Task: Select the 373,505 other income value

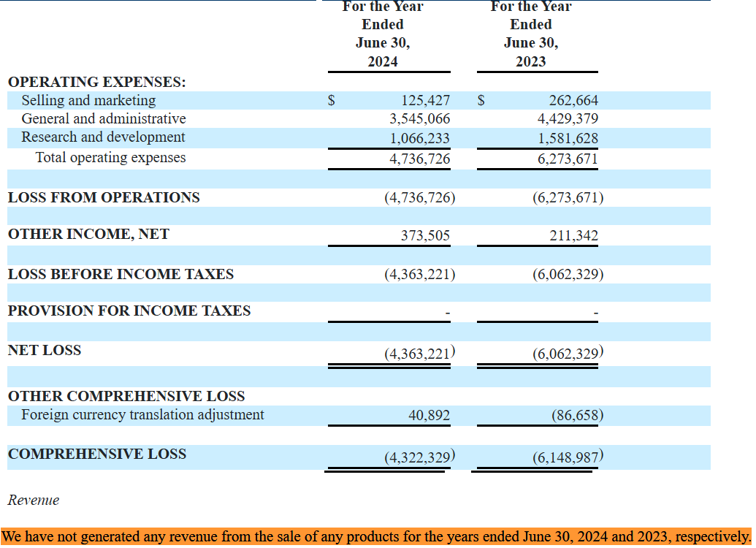Action: 426,235
